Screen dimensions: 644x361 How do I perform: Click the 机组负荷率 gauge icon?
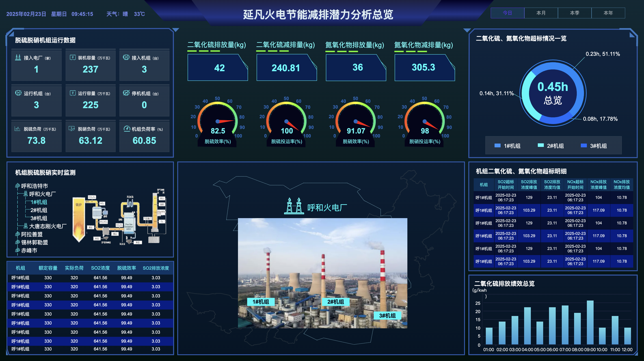click(x=127, y=129)
